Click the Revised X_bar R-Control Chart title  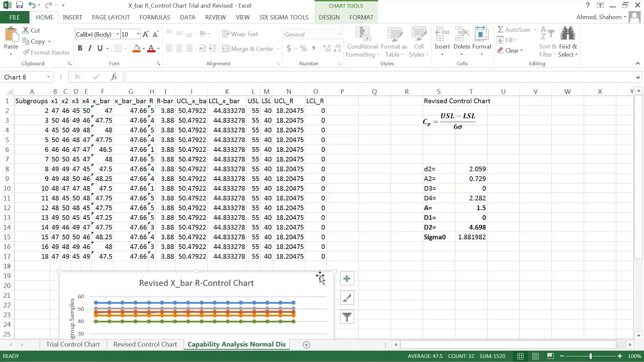(x=196, y=283)
